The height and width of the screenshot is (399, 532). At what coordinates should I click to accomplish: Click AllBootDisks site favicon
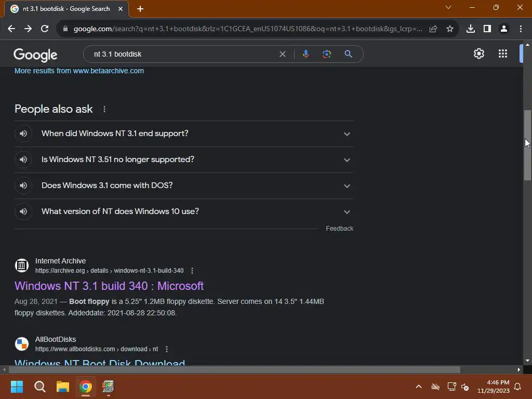(x=22, y=344)
